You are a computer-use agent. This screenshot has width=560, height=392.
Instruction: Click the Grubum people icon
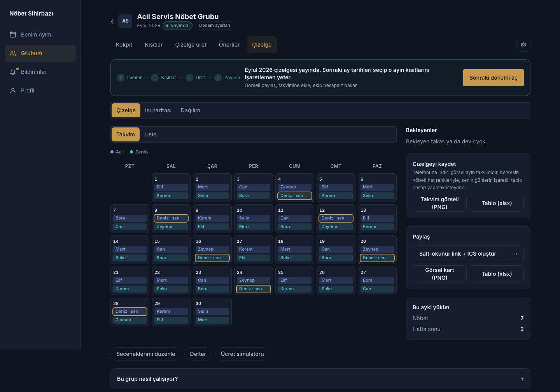[13, 53]
